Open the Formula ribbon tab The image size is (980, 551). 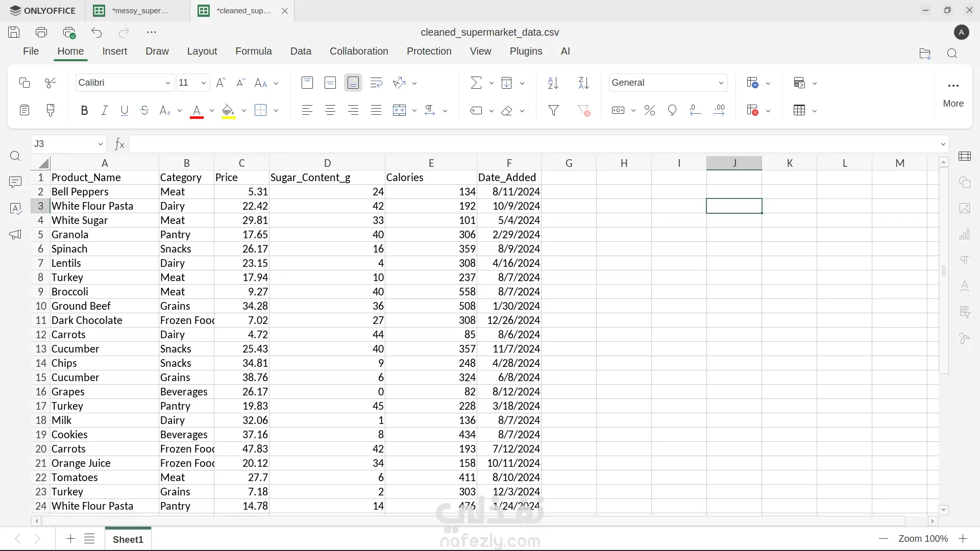coord(253,51)
